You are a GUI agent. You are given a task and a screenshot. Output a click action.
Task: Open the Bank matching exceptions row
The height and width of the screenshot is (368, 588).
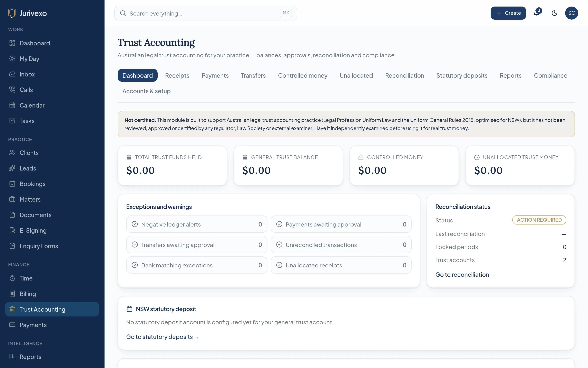(x=197, y=265)
